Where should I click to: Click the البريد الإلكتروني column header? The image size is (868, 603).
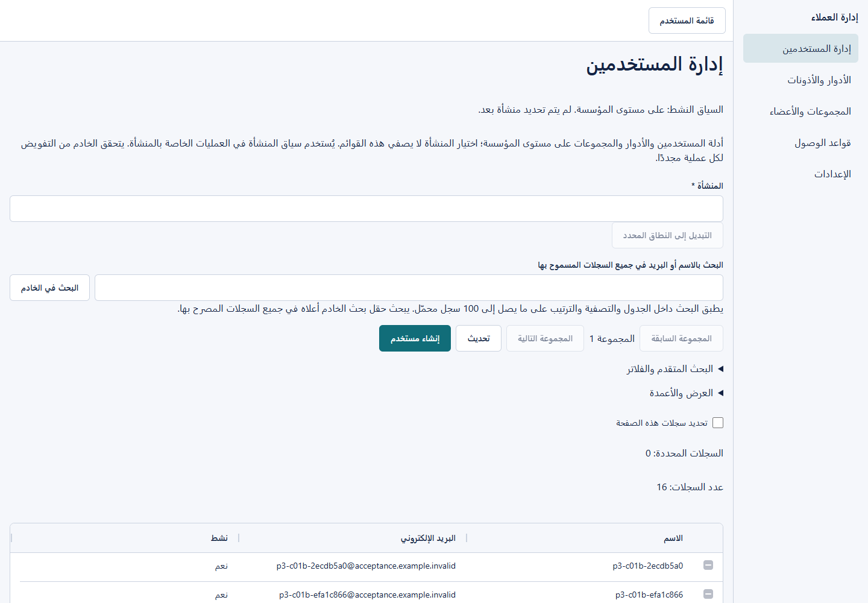428,538
